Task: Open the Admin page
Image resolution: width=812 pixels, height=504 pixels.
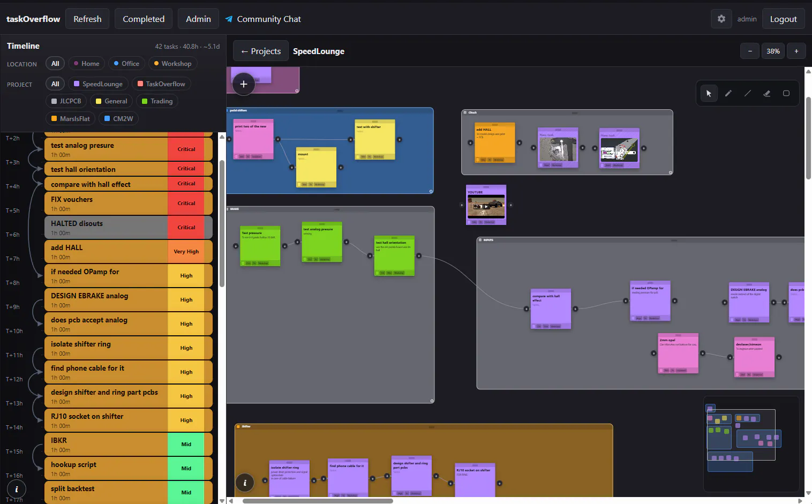Action: (x=198, y=19)
